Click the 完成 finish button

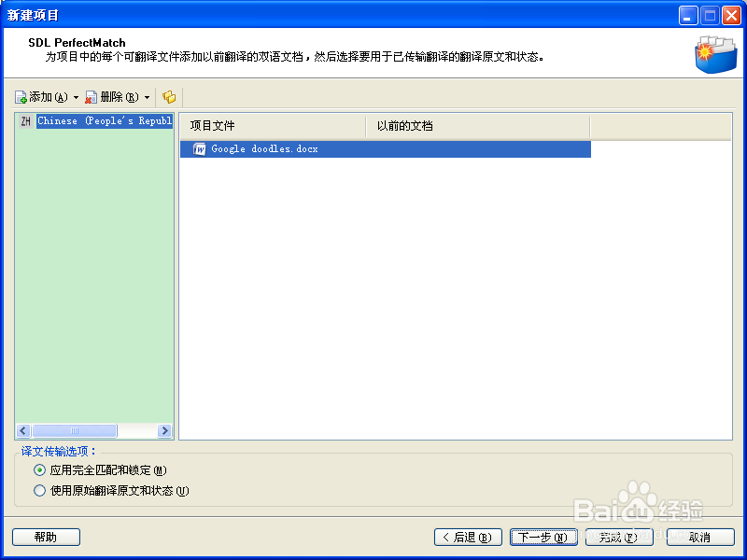pos(619,538)
